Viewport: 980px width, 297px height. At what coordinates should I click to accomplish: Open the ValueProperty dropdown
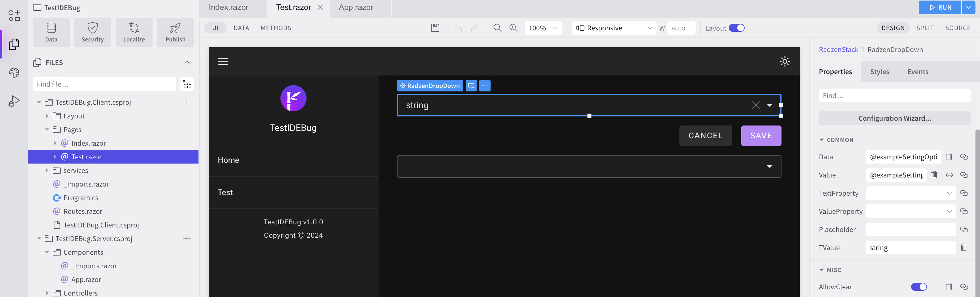[911, 211]
